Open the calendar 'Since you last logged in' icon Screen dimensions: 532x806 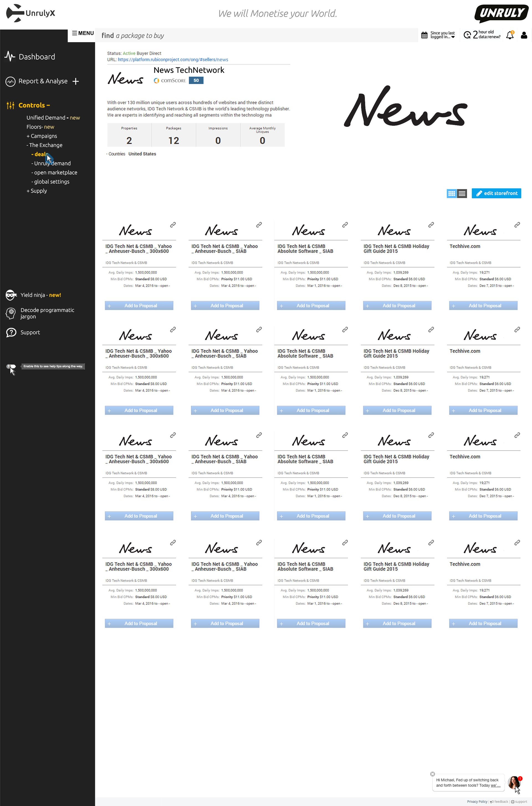click(424, 35)
